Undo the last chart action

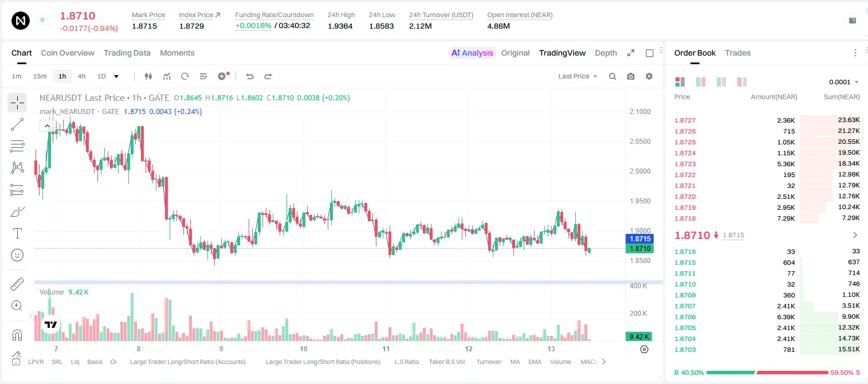coord(249,76)
